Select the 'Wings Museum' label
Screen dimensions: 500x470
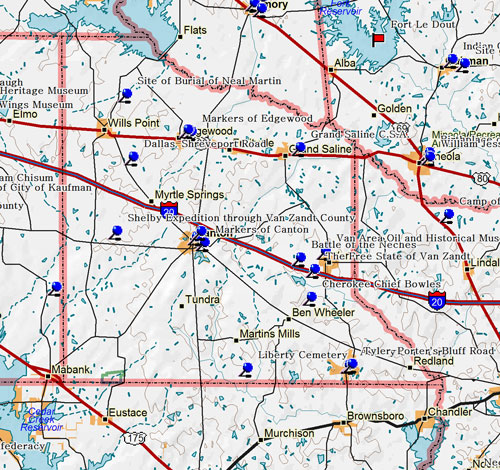(36, 105)
